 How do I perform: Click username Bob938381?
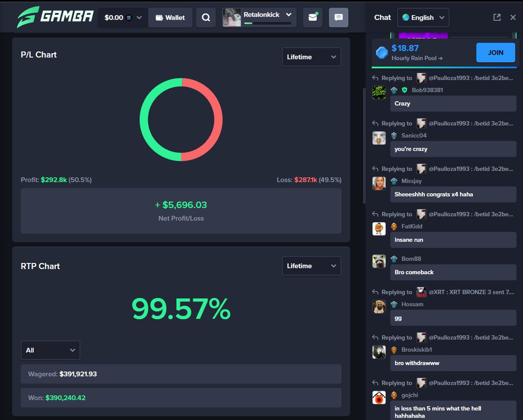(427, 90)
